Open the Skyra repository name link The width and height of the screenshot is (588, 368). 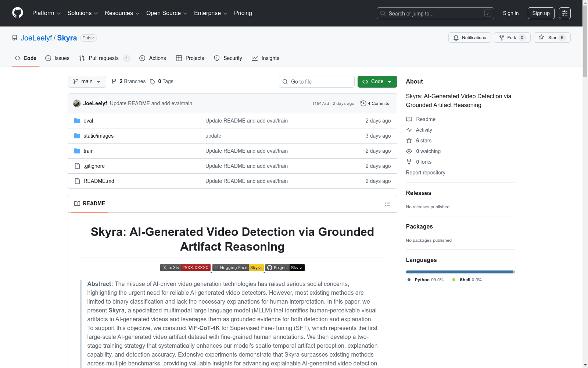click(67, 38)
